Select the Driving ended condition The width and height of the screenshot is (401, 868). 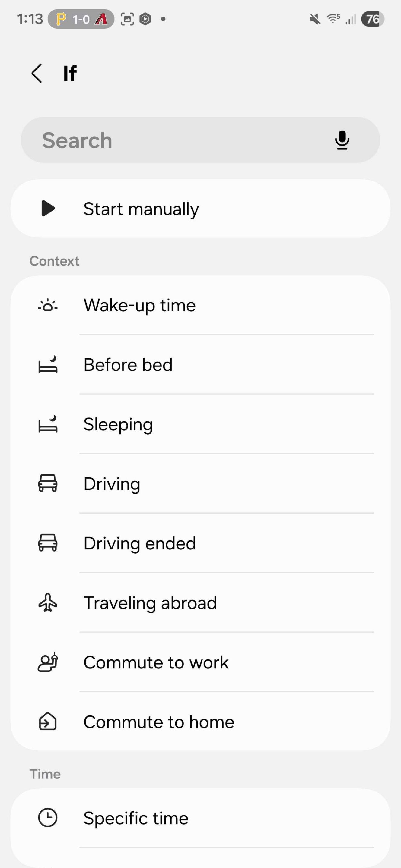(140, 543)
